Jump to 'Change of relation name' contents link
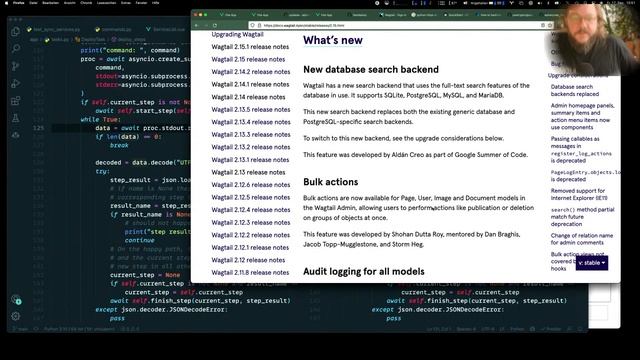Viewport: 640px width, 360px height. coord(582,239)
